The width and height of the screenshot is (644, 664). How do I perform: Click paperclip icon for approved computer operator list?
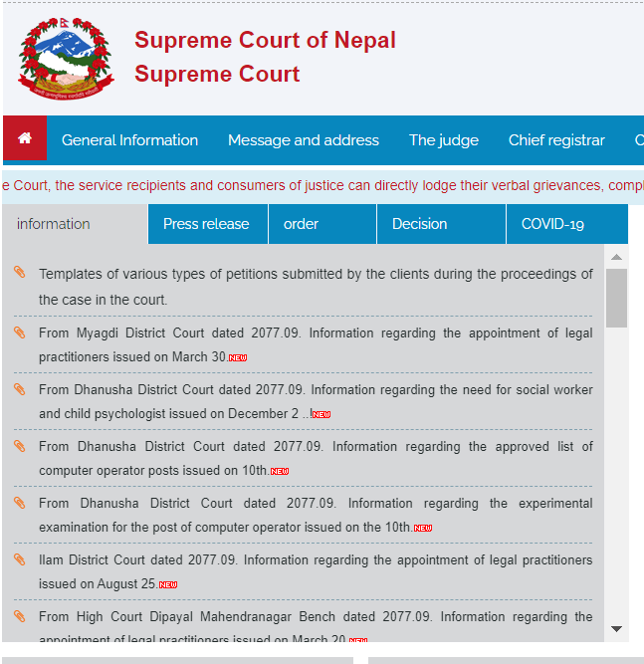click(20, 446)
